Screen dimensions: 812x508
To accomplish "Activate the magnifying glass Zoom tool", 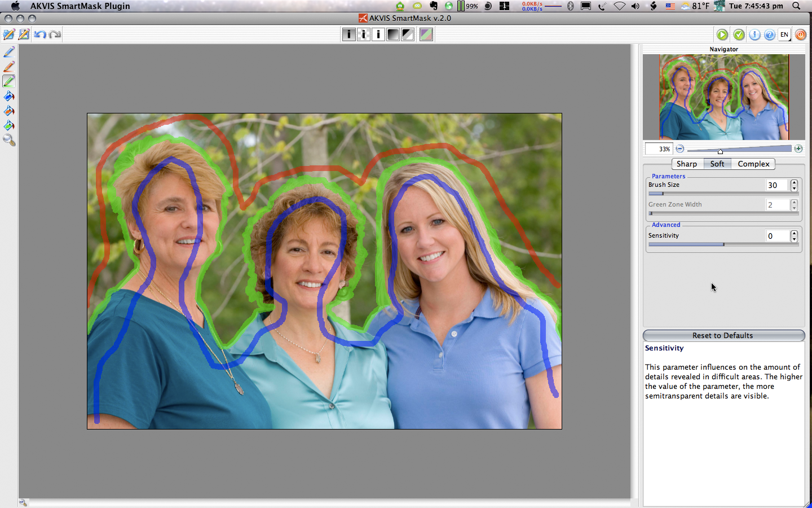I will click(9, 140).
